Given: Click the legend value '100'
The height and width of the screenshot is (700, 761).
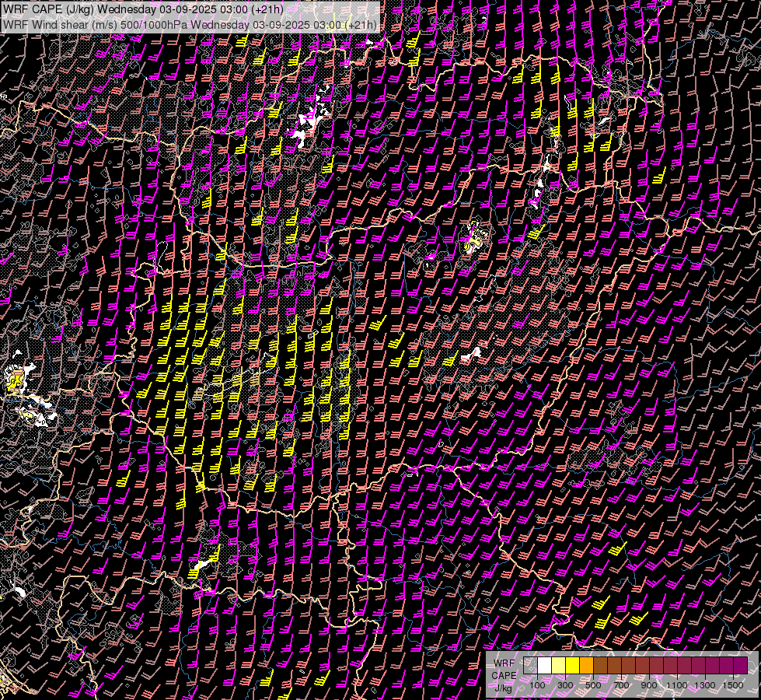Looking at the screenshot, I should (x=537, y=685).
